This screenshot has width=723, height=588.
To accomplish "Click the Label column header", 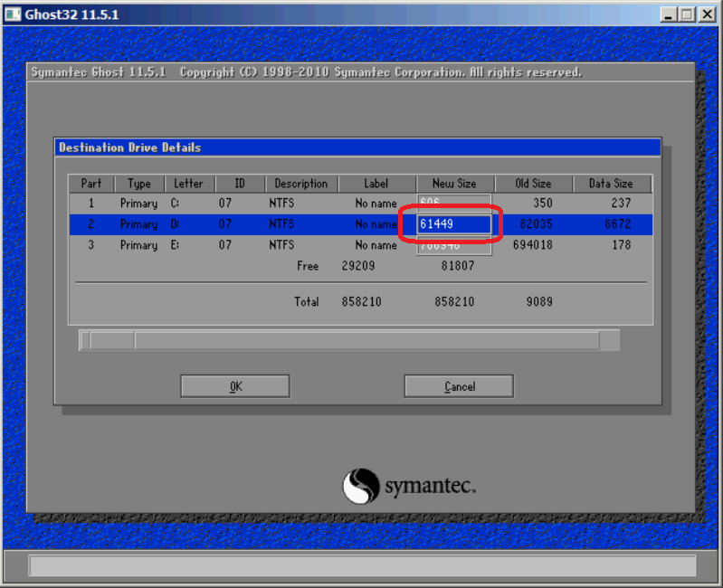I will 376,184.
